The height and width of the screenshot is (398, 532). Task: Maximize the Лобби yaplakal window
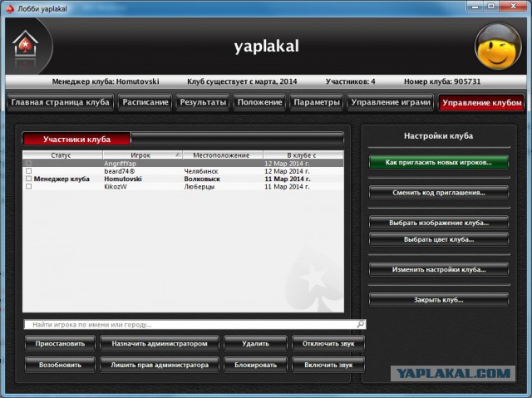click(x=490, y=6)
